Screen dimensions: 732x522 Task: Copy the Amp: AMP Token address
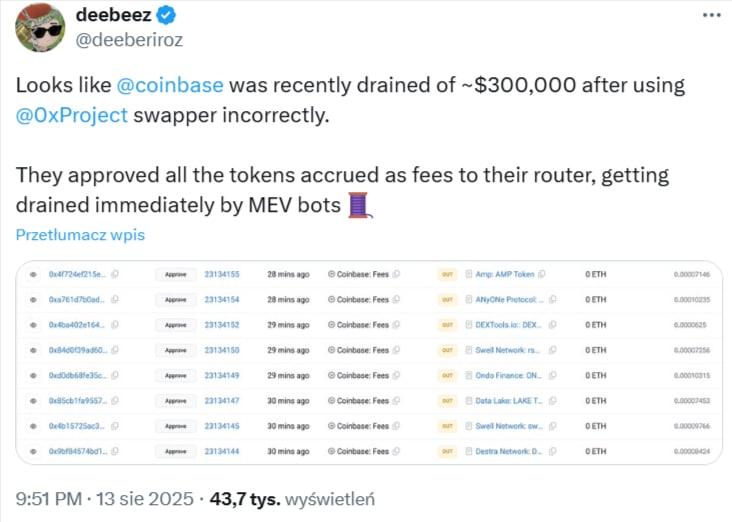(544, 273)
